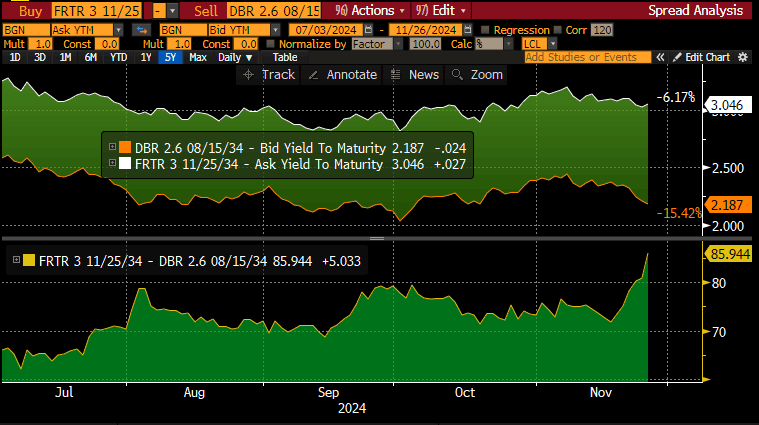Open the Calc % dropdown
Viewport: 759px width, 425px height.
508,44
